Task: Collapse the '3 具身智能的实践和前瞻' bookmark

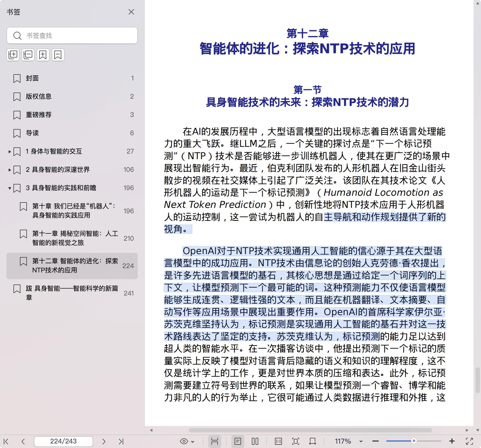Action: point(10,188)
